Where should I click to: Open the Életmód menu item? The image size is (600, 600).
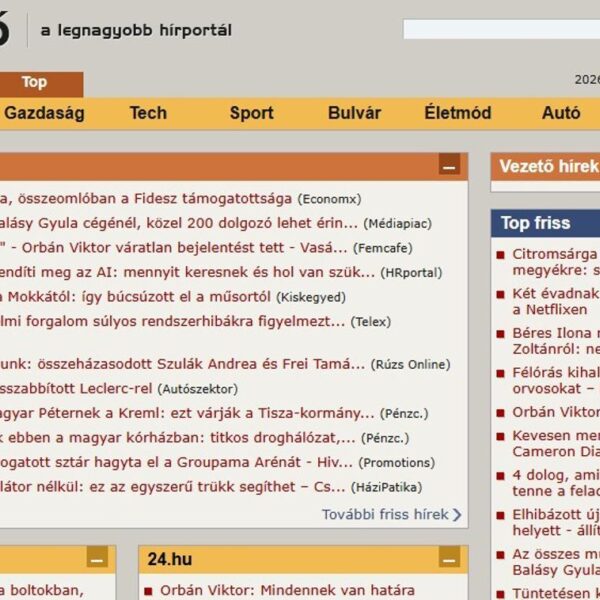tap(458, 113)
